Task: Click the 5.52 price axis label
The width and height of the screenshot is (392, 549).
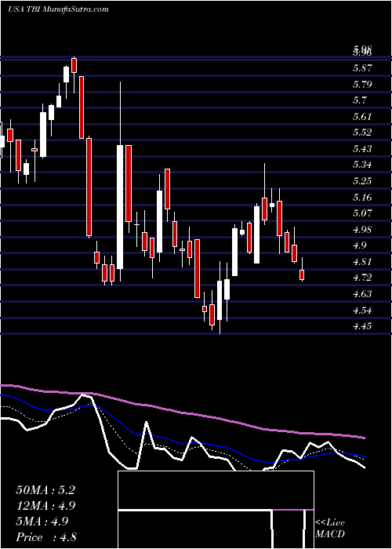Action: tap(362, 133)
